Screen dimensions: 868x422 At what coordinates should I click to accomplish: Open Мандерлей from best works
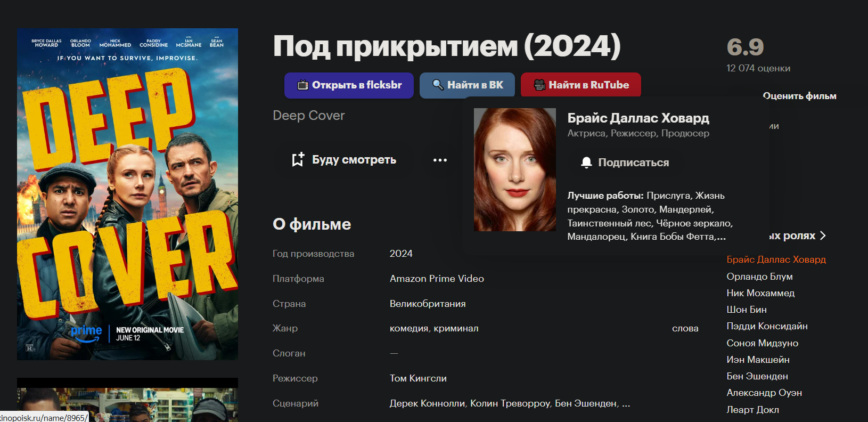pos(685,209)
